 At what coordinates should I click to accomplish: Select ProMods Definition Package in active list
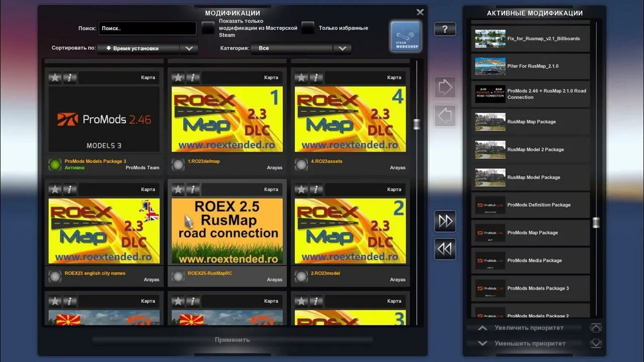click(531, 205)
